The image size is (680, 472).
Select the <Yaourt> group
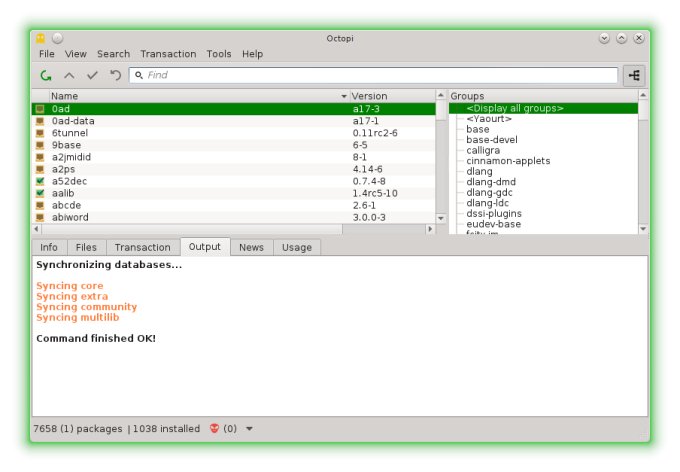[x=489, y=119]
